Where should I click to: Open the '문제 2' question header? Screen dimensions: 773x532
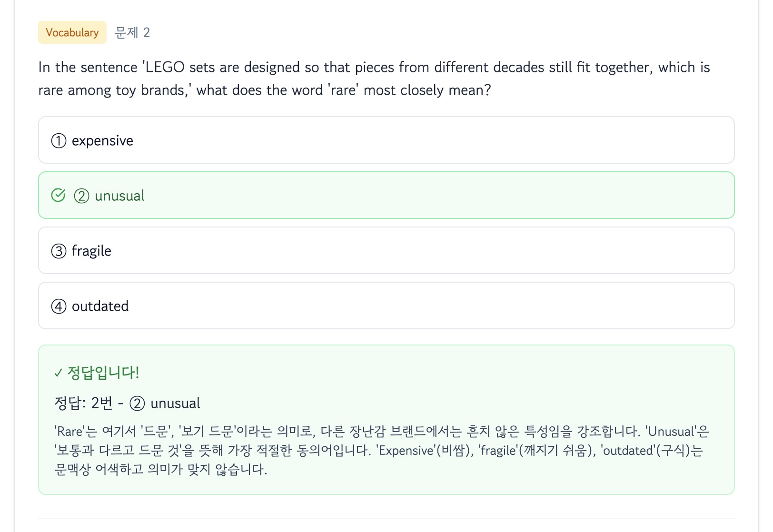tap(132, 32)
